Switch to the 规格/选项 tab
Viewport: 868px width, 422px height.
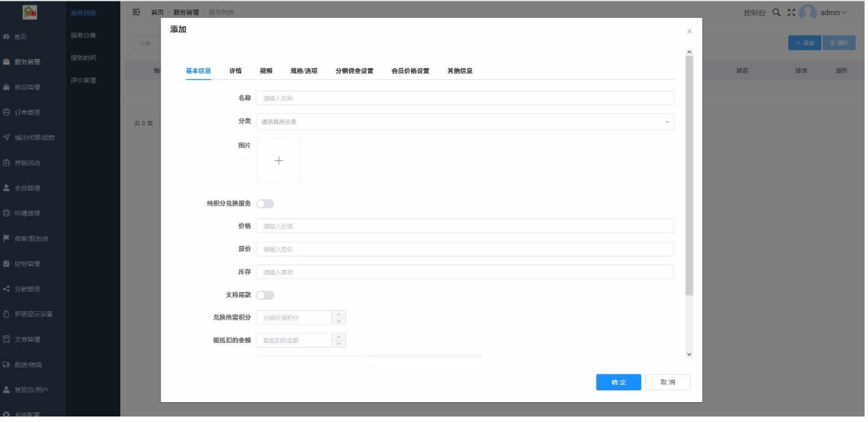coord(304,71)
